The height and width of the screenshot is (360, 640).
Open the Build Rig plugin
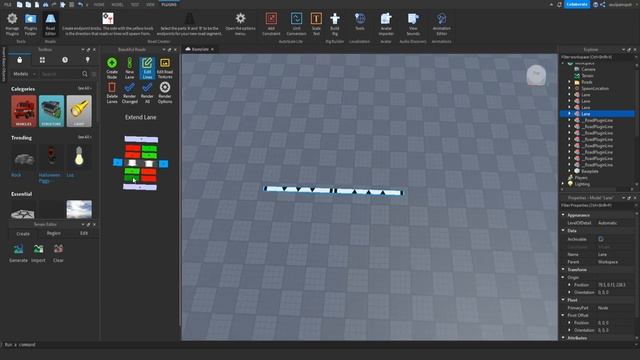335,24
